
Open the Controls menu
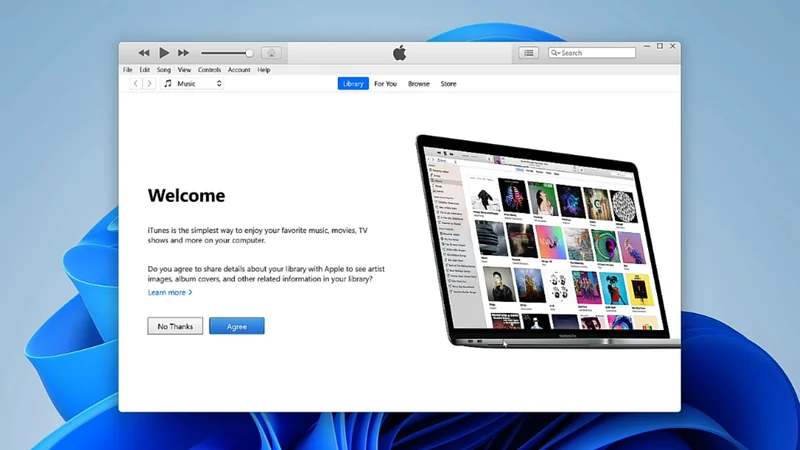pyautogui.click(x=209, y=70)
